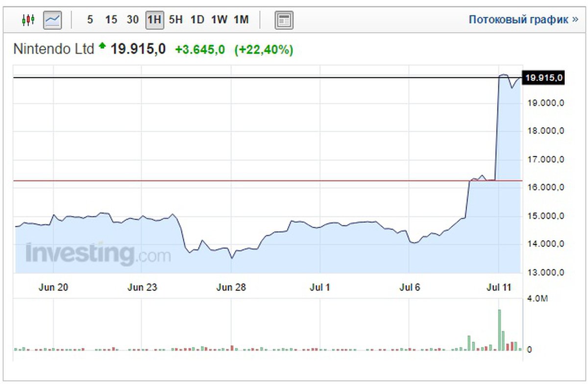Click the 19.915,0 price tag on axis
This screenshot has width=588, height=384.
tap(543, 78)
